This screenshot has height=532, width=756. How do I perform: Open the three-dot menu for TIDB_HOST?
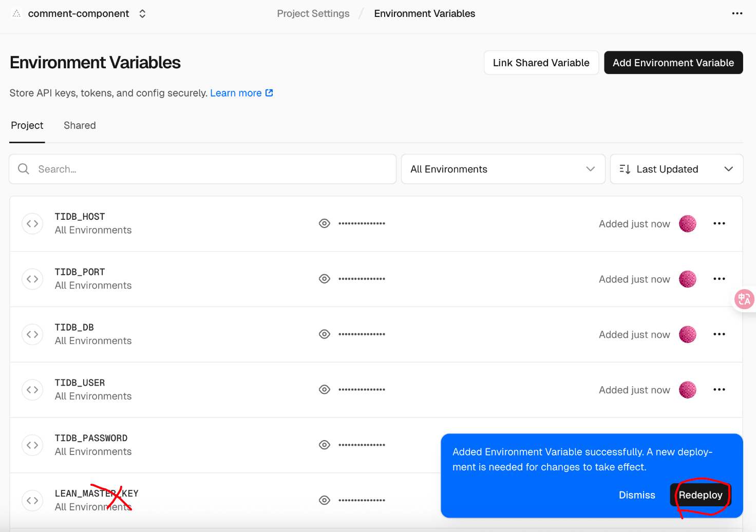pos(719,223)
